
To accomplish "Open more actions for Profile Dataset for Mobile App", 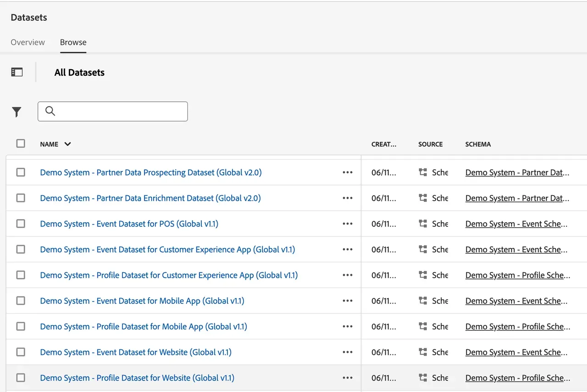I will [x=348, y=326].
